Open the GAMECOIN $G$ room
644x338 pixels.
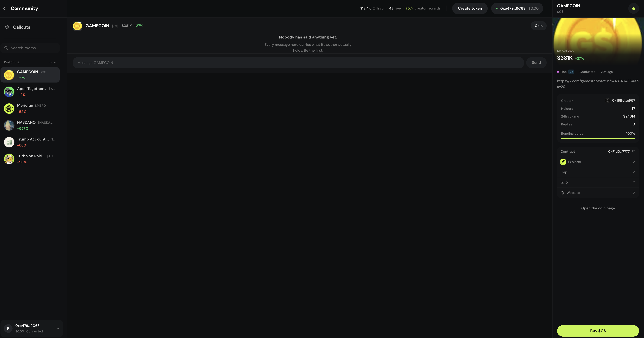(x=30, y=75)
